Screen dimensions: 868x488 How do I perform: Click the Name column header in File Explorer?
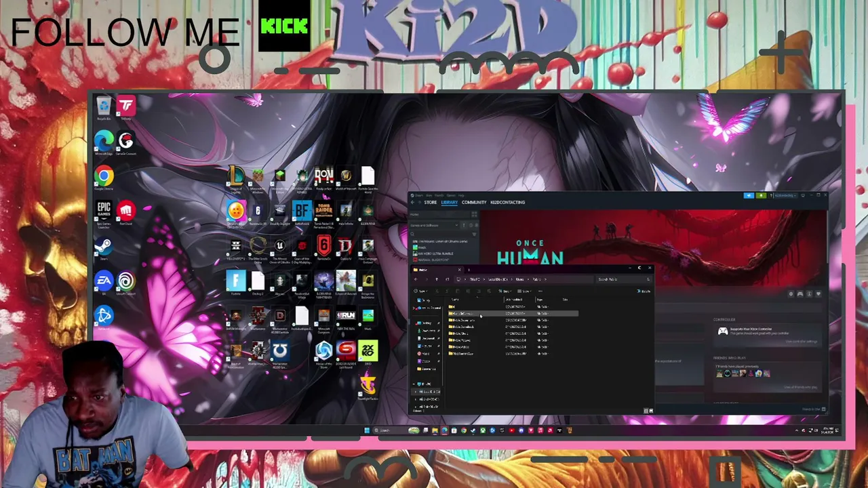click(x=456, y=300)
